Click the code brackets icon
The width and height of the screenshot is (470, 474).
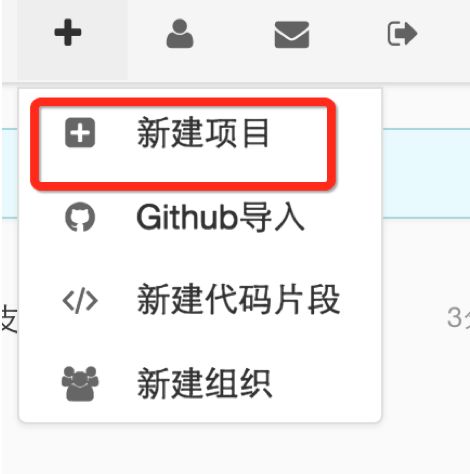[80, 301]
